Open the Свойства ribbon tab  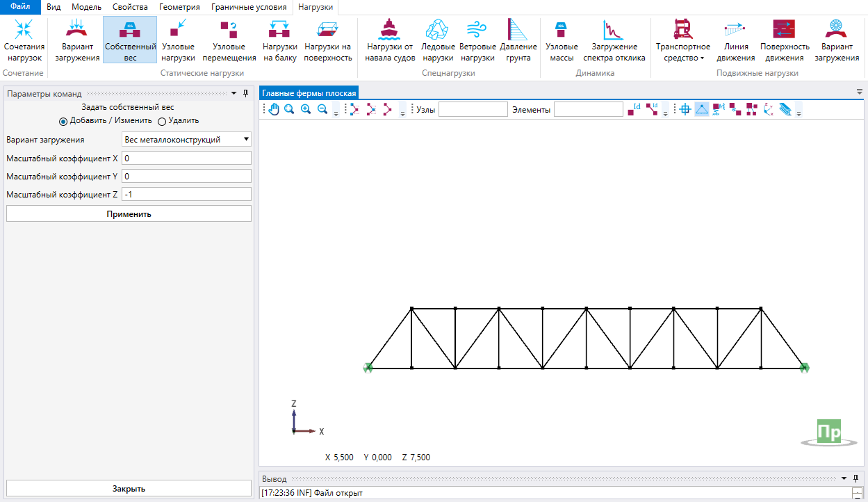130,7
